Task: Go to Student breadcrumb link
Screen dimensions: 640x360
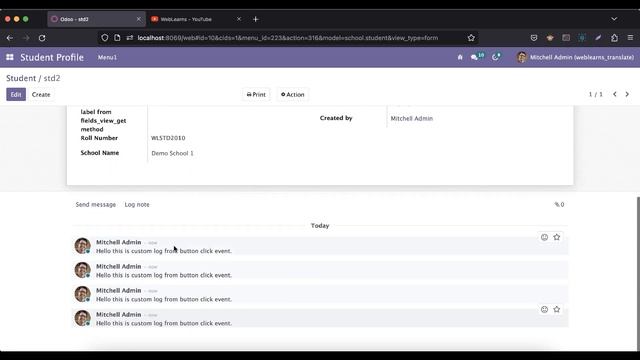Action: 21,78
